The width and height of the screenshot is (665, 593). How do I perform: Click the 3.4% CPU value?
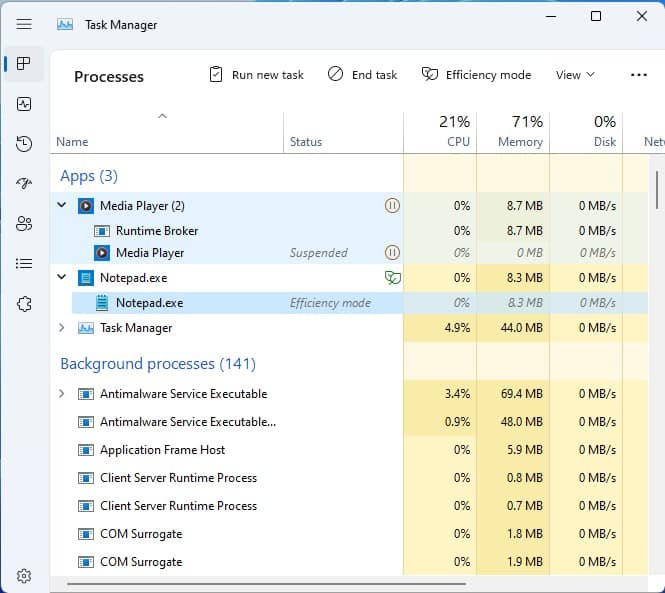(x=457, y=394)
